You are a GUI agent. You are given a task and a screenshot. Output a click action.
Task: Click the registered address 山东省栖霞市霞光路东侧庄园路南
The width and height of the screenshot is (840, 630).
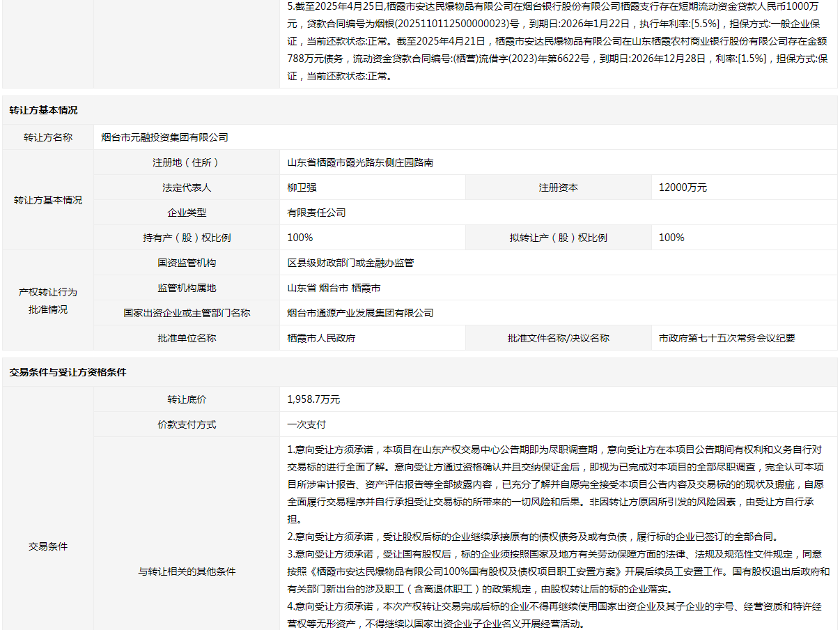(x=360, y=162)
